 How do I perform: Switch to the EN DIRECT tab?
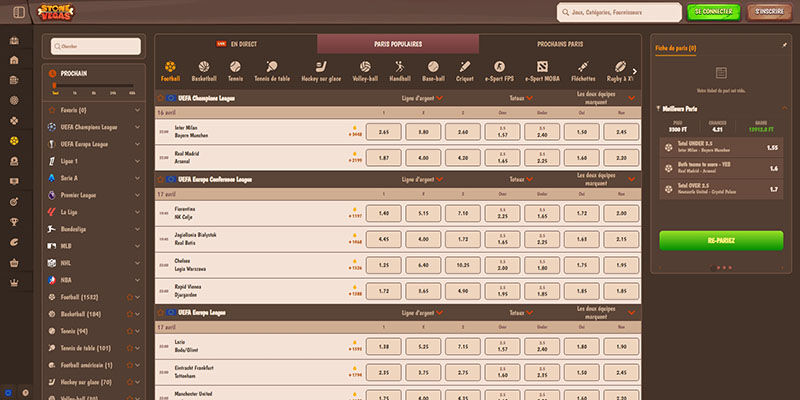point(236,44)
